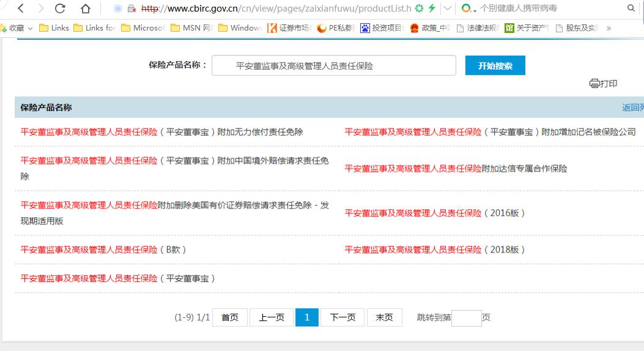Click the address bar URL

coord(276,8)
